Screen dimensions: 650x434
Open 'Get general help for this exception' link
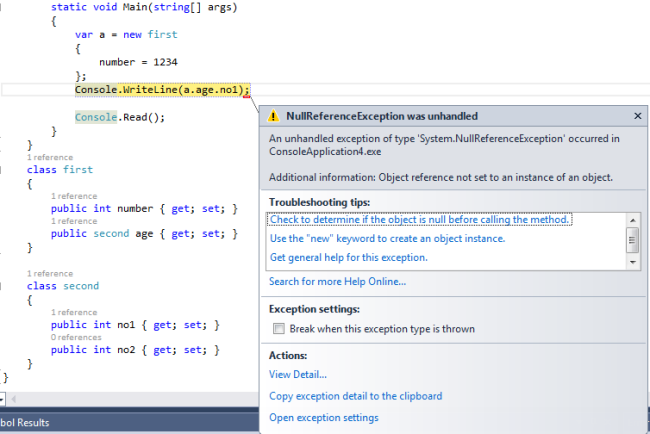[x=349, y=257]
